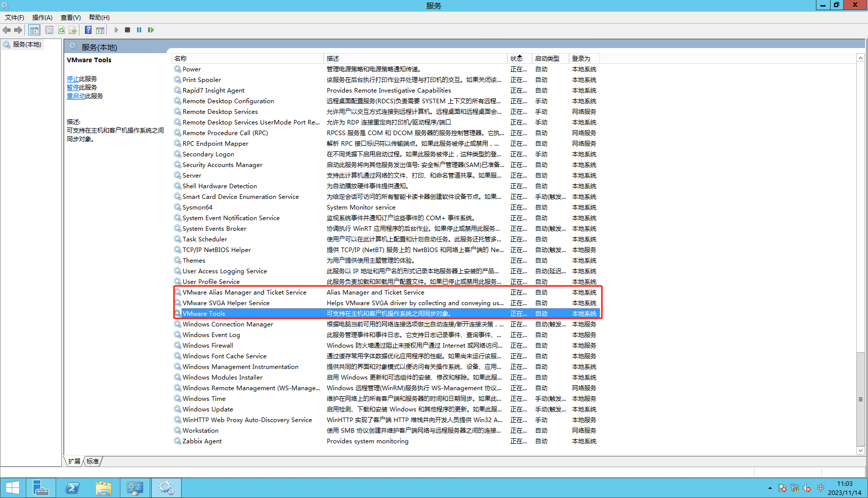Select the Workstation service
The image size is (868, 498).
point(386,431)
